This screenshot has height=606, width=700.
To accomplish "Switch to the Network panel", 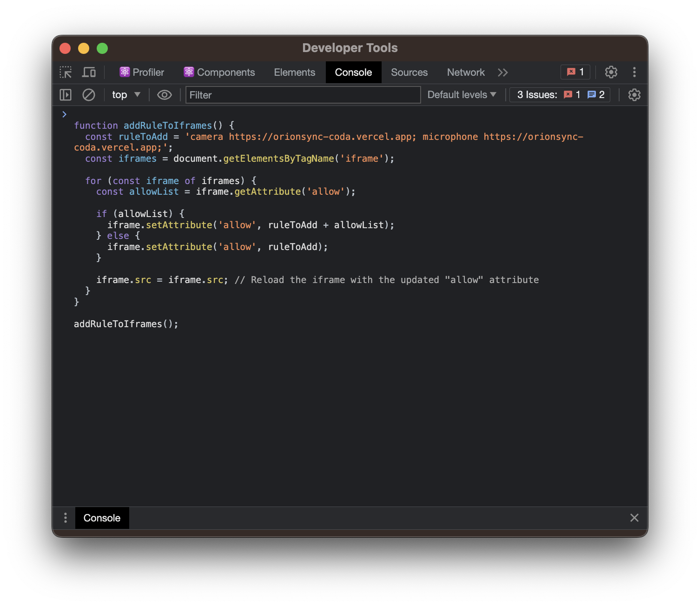I will [x=466, y=72].
